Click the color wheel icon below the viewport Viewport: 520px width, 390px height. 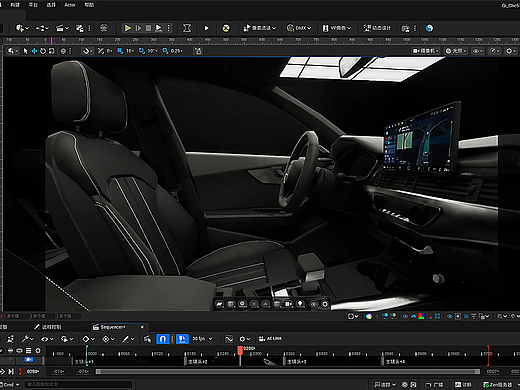click(x=369, y=316)
